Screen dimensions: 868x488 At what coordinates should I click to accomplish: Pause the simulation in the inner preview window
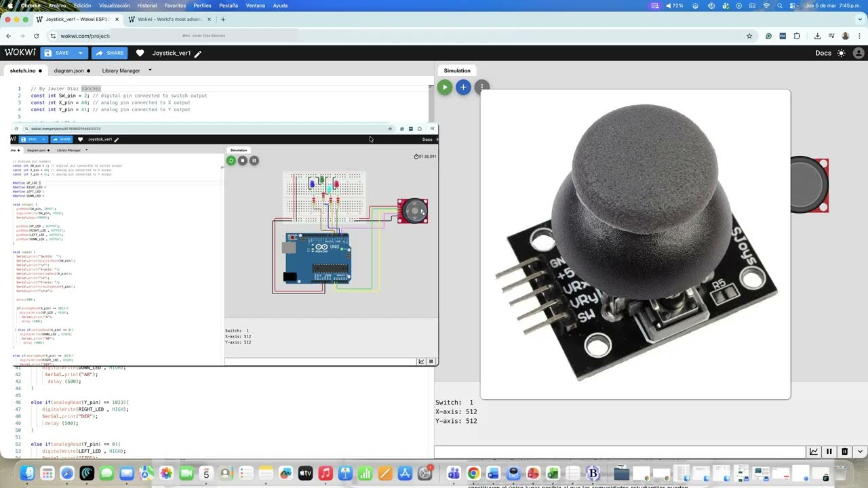tap(254, 161)
